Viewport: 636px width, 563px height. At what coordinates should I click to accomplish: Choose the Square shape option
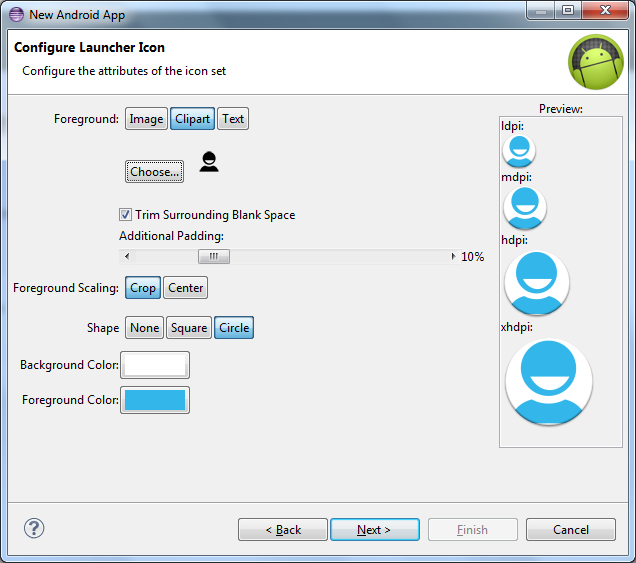point(189,328)
